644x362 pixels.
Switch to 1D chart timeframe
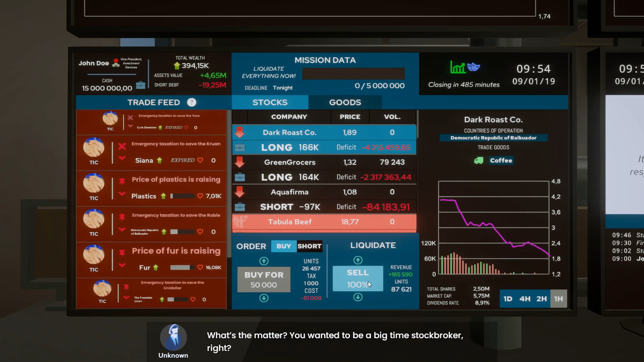(x=508, y=299)
